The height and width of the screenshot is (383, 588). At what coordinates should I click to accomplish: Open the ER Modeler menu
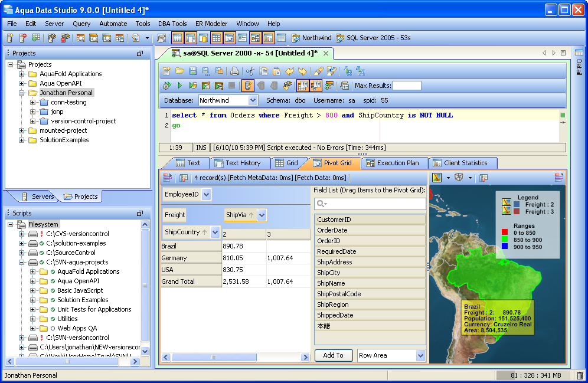point(211,24)
